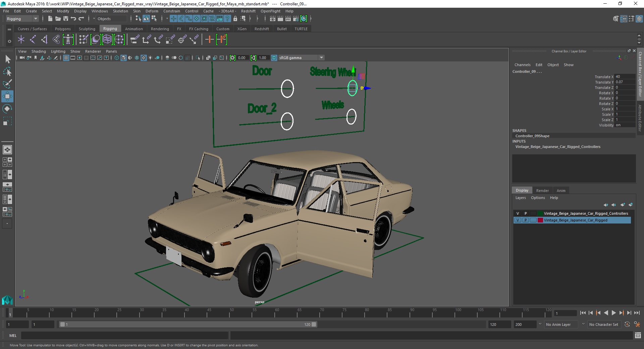Screen dimensions: 644x349
Task: Go to end of playback range
Action: point(637,313)
